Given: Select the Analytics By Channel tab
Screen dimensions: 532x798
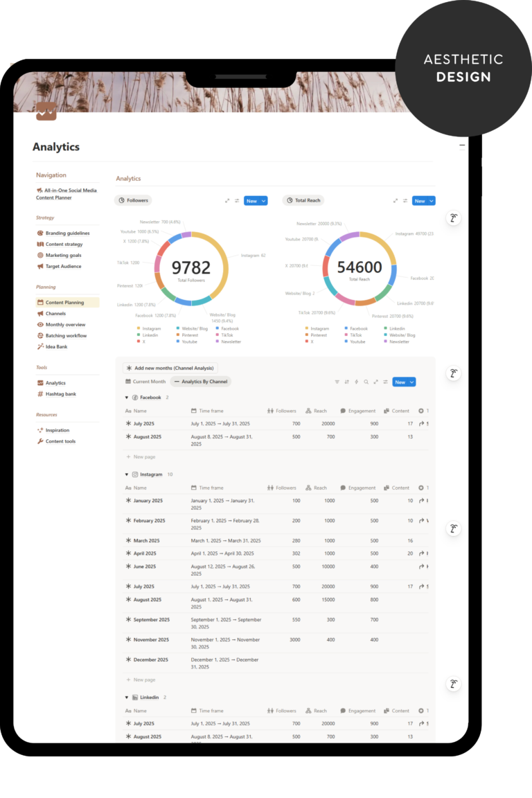Looking at the screenshot, I should [201, 382].
